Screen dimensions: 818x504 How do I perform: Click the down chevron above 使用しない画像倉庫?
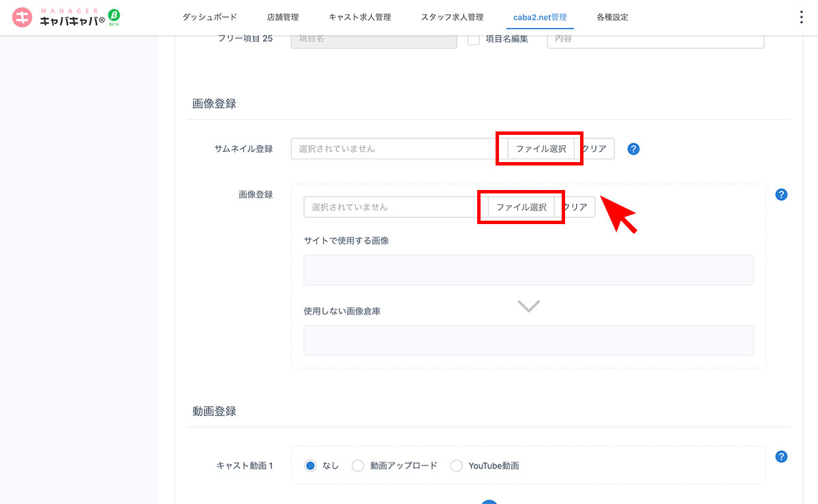[528, 306]
